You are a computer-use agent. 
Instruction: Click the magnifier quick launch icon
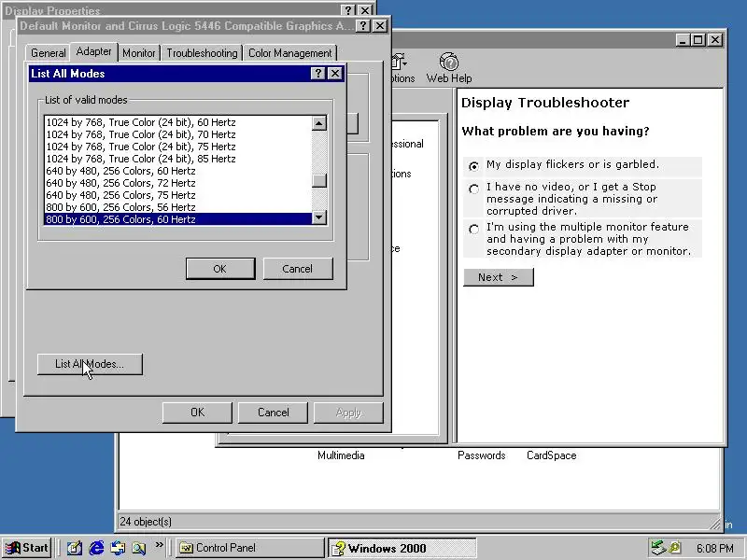[x=138, y=548]
